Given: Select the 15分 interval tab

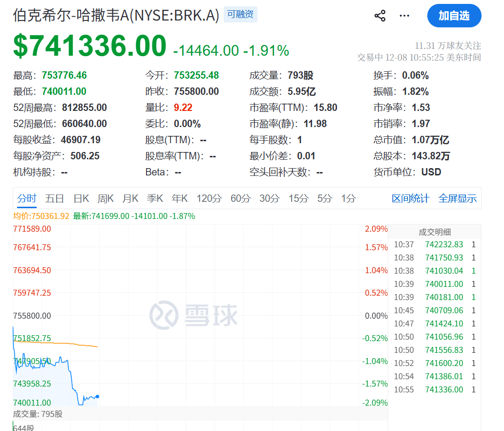Looking at the screenshot, I should pyautogui.click(x=298, y=198).
